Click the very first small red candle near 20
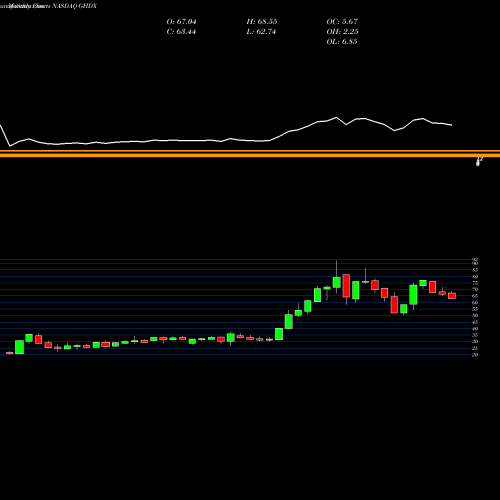This screenshot has height=500, width=500. (10, 353)
